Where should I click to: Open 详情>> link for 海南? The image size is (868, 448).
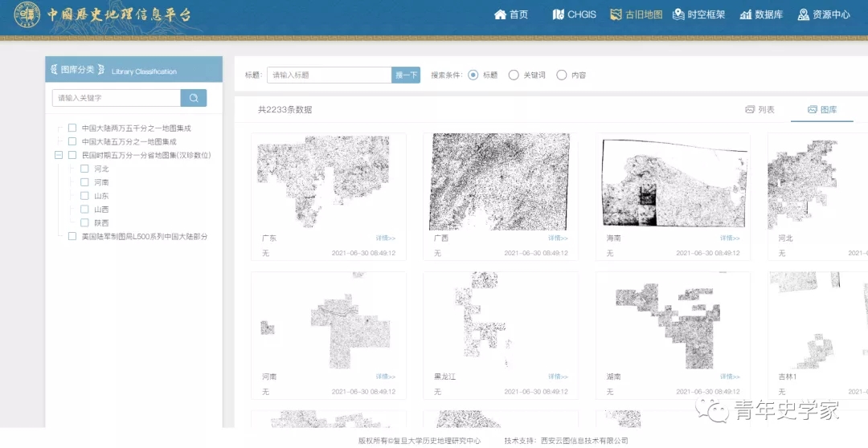(730, 238)
